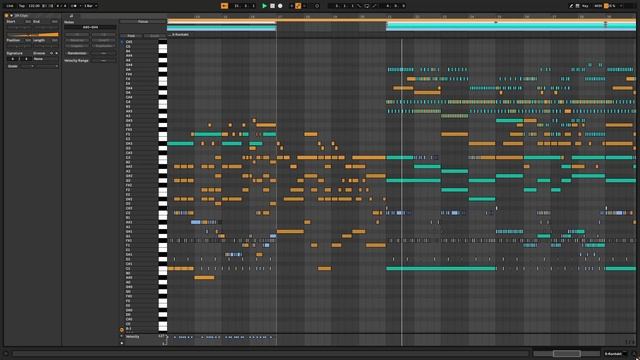Toggle MIDI map mode
Image resolution: width=640 pixels, height=360 pixels.
point(598,6)
